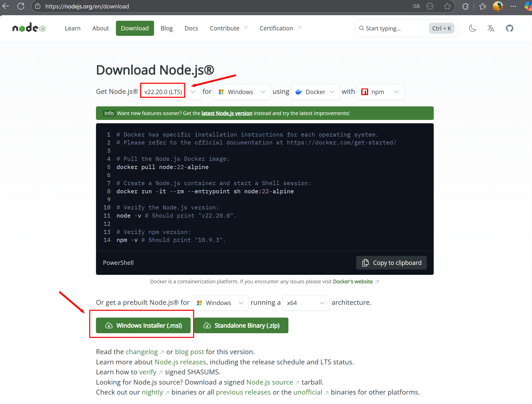Viewport: 532px width, 404px height.
Task: Click the cloud icon on Standalone Binary button
Action: click(207, 325)
